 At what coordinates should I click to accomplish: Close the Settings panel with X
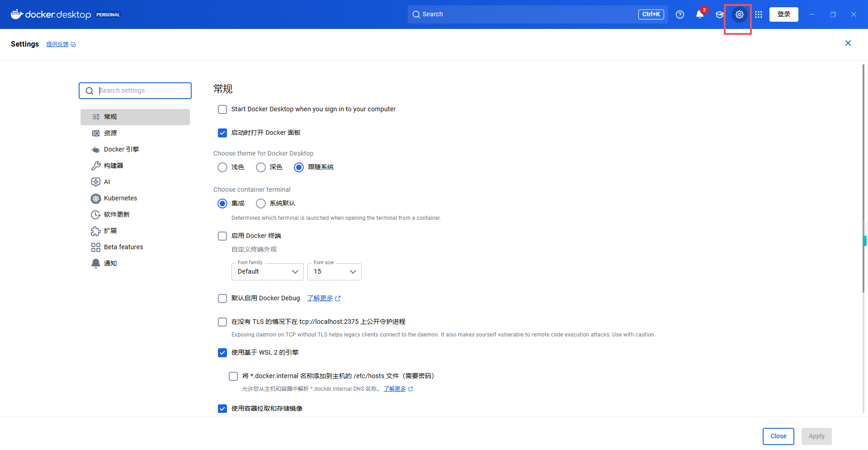point(848,43)
